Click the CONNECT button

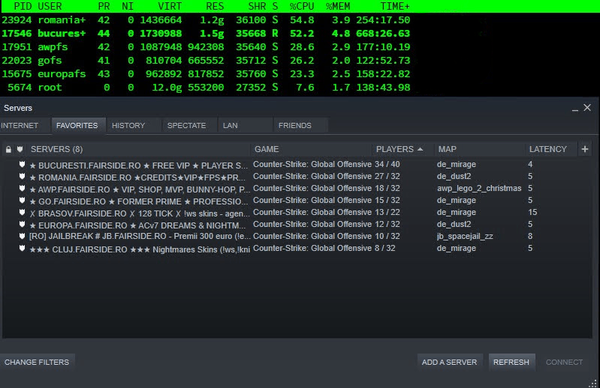click(564, 362)
